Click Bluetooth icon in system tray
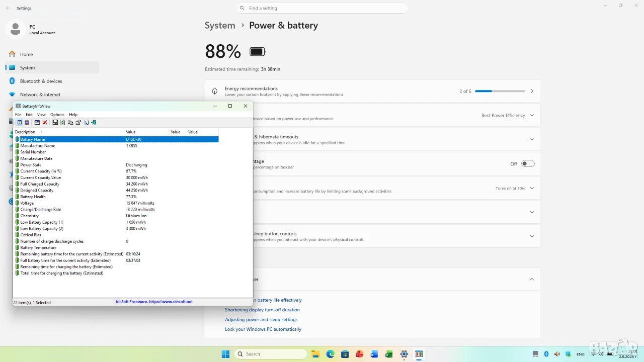644x362 pixels. (546, 354)
